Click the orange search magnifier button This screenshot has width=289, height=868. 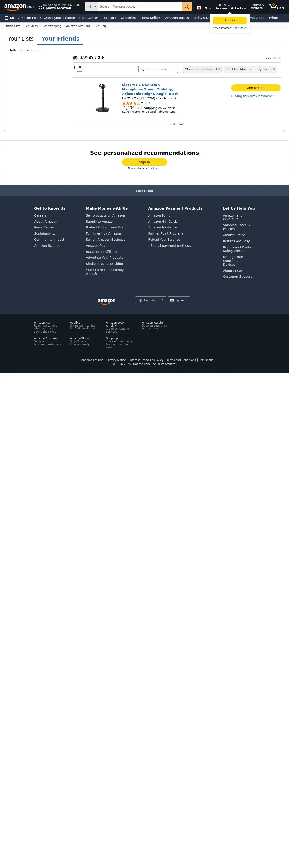pos(187,7)
